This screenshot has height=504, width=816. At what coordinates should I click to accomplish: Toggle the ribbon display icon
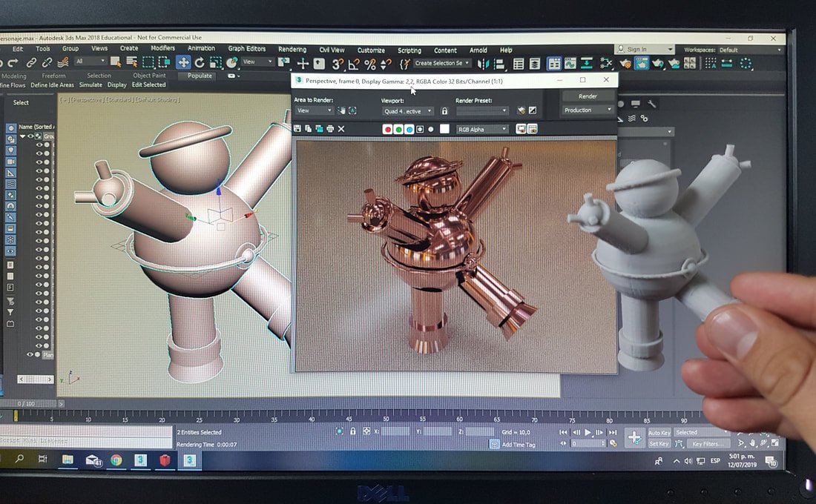click(554, 64)
